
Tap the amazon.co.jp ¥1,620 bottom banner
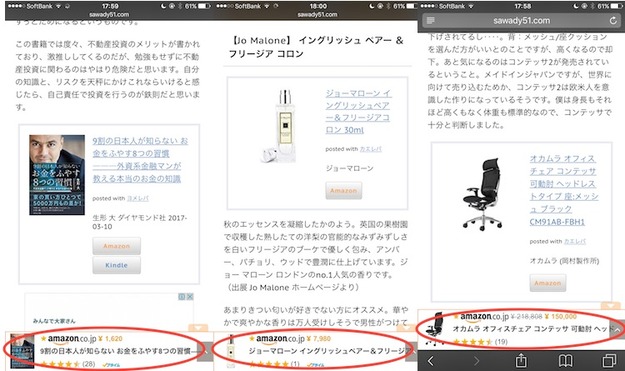[x=108, y=351]
